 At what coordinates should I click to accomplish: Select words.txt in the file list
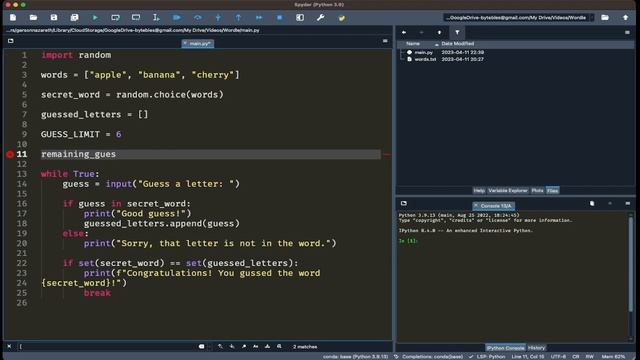tap(425, 59)
